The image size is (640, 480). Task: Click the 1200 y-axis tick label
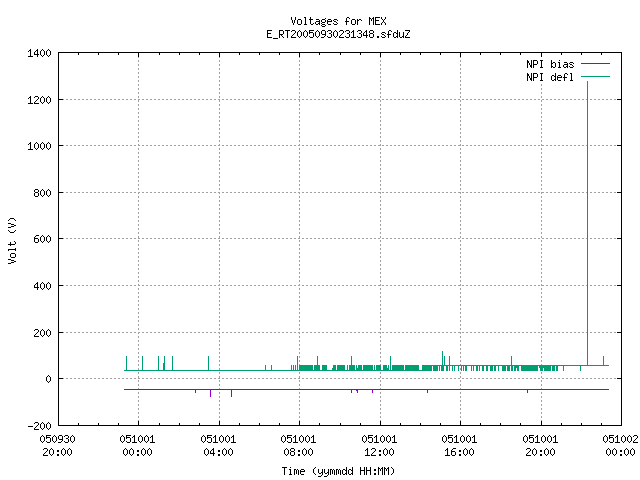(x=39, y=100)
